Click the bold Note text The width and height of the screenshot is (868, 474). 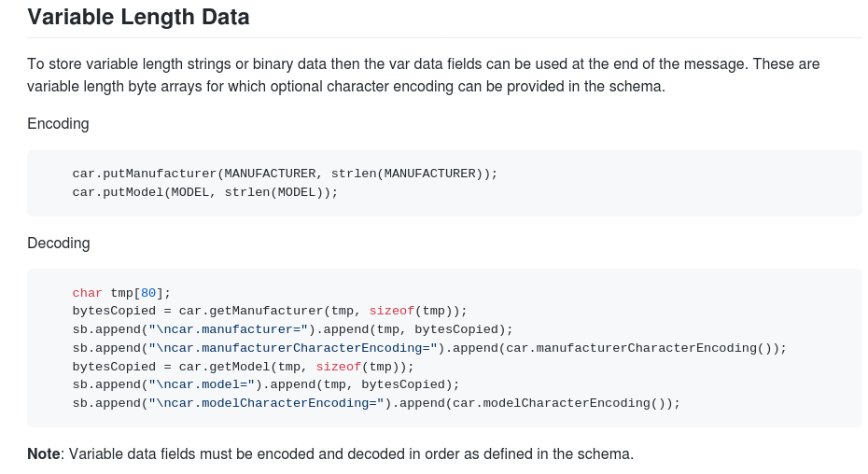[44, 454]
